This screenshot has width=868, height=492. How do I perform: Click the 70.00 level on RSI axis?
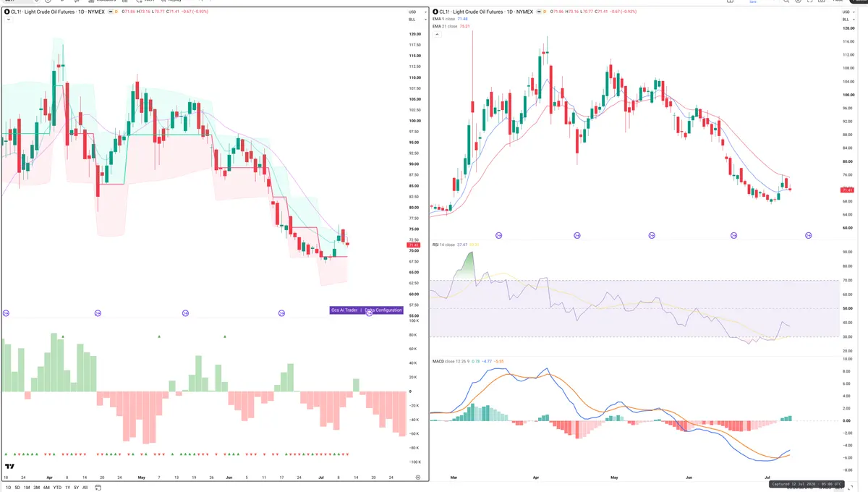[846, 281]
